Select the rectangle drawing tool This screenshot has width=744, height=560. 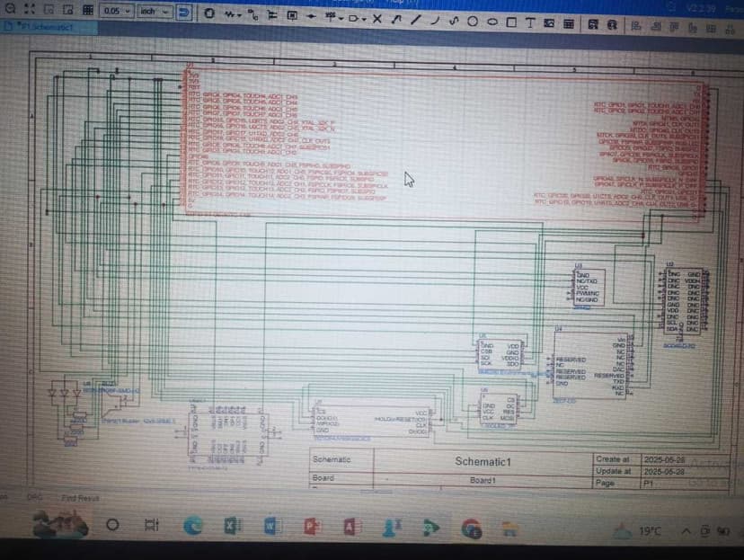(510, 20)
